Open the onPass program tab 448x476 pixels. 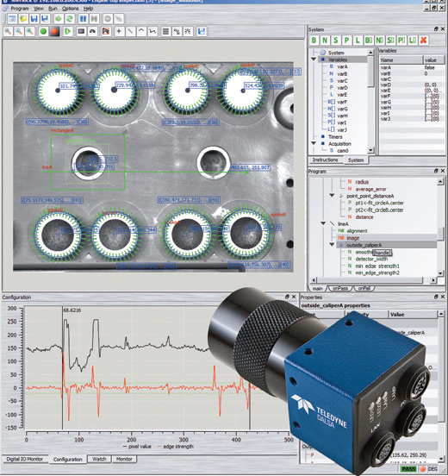[340, 288]
